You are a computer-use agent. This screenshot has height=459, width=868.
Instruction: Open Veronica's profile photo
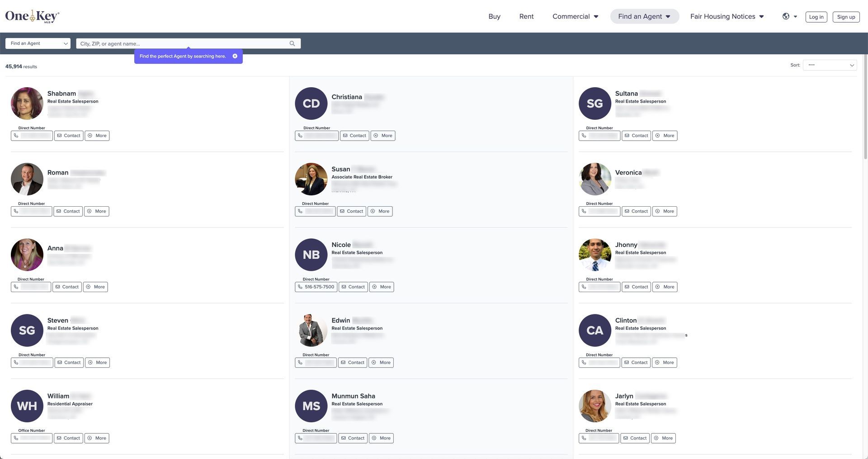point(595,179)
